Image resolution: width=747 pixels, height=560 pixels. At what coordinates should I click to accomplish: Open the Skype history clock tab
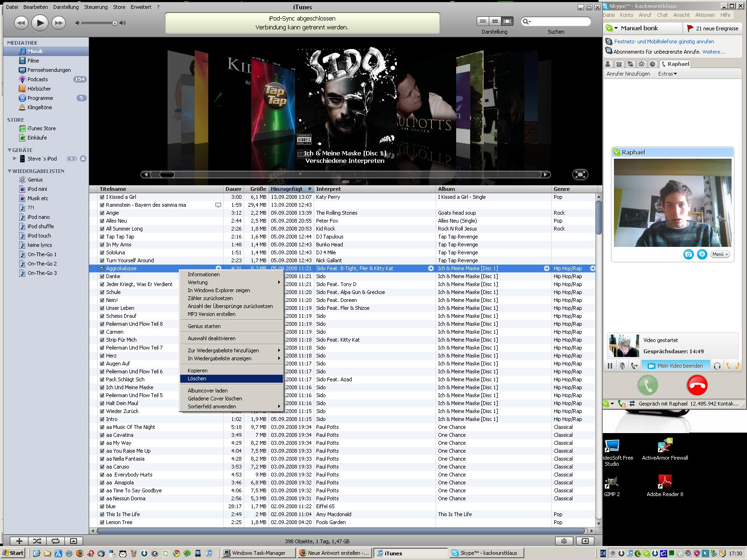click(x=652, y=64)
